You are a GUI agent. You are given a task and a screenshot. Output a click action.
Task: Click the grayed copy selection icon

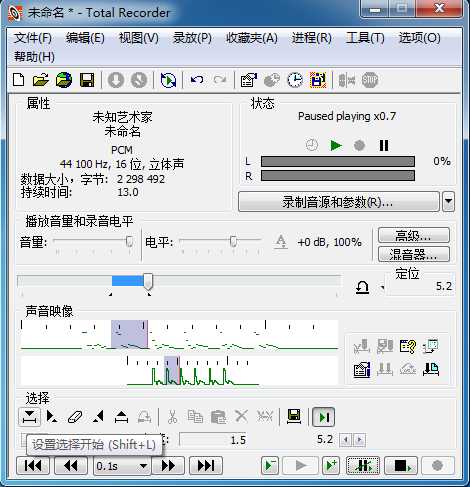point(195,417)
